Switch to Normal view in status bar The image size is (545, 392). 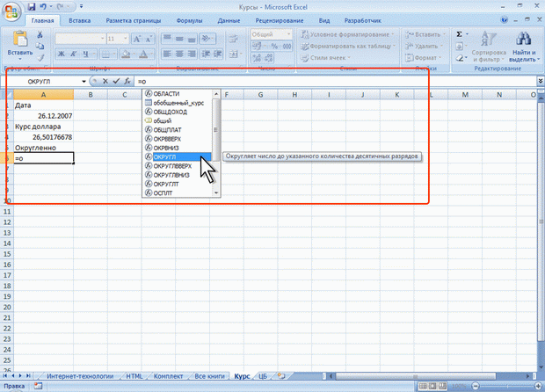(420, 386)
